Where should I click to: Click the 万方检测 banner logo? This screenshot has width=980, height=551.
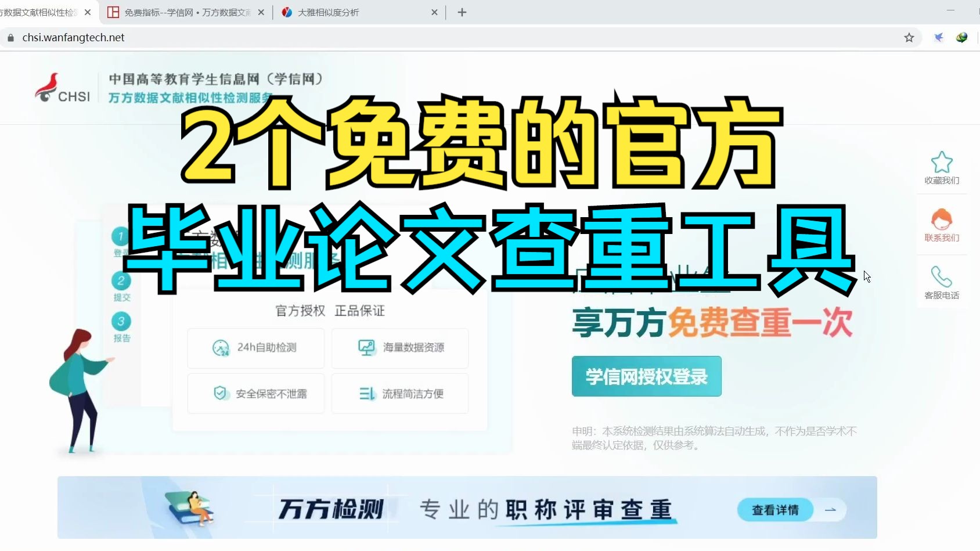point(330,509)
